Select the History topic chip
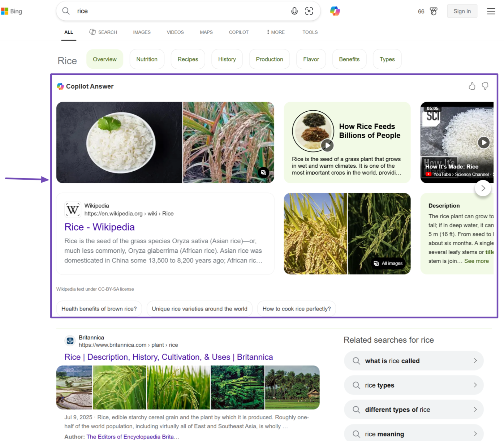Image resolution: width=504 pixels, height=441 pixels. click(227, 59)
